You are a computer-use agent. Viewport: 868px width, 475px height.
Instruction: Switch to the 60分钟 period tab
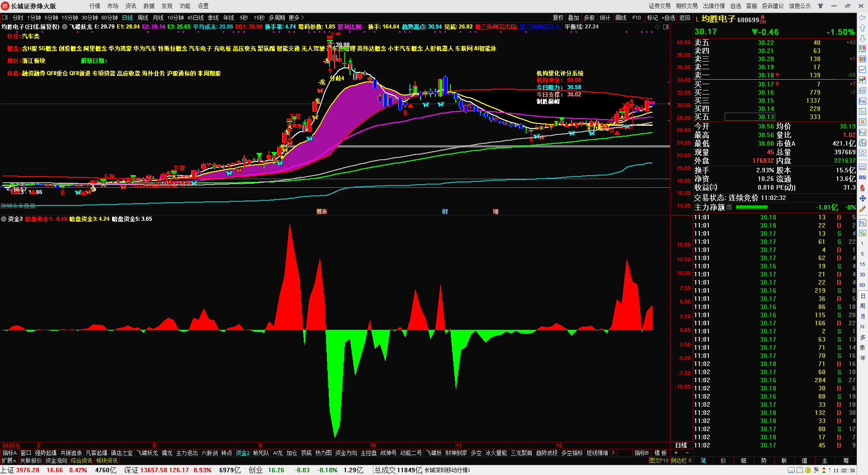[x=109, y=18]
